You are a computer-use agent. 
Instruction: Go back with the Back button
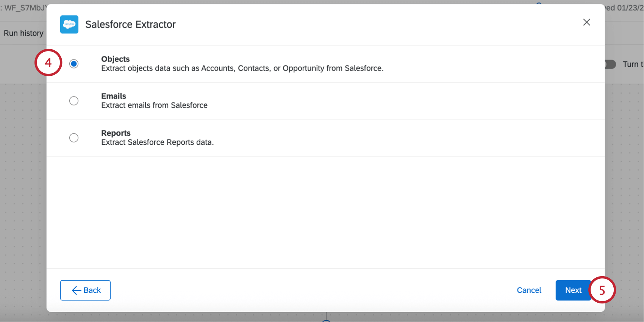(85, 290)
